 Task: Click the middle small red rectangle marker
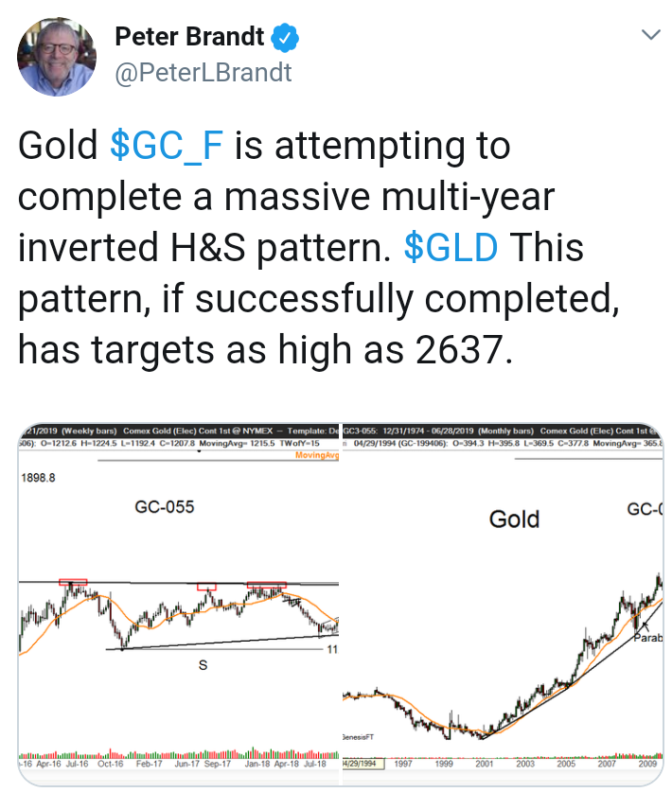[206, 587]
